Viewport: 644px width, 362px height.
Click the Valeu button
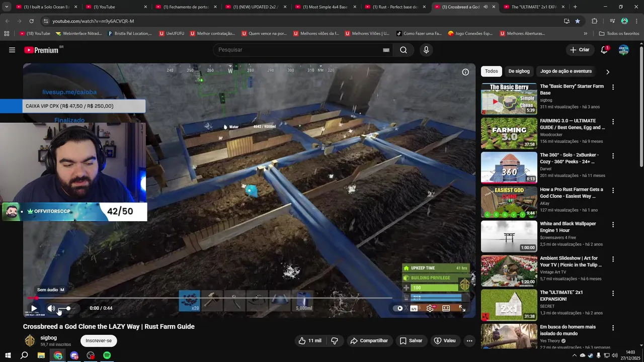click(445, 340)
